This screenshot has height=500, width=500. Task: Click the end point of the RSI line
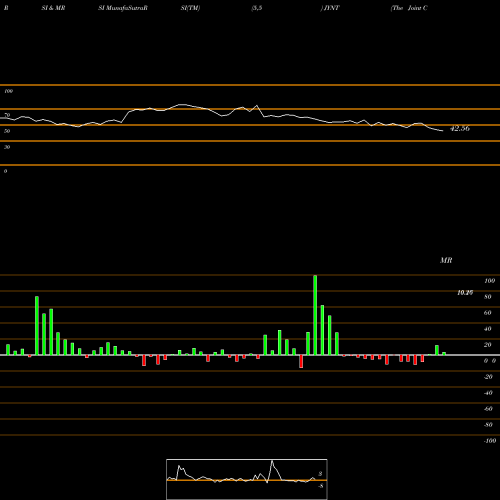(x=443, y=131)
